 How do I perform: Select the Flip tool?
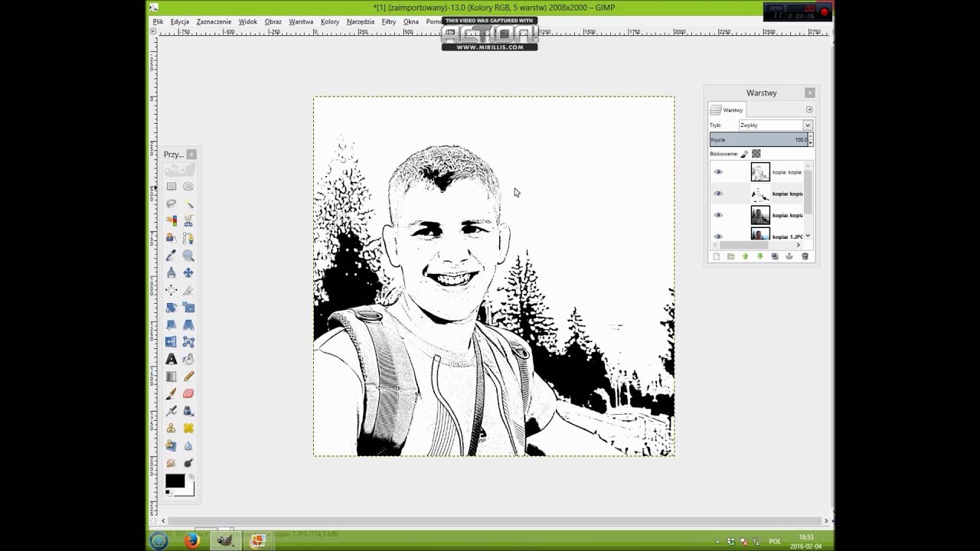(171, 342)
